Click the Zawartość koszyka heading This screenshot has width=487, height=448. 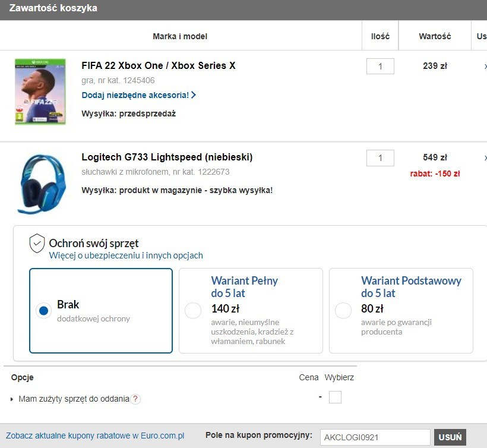pyautogui.click(x=53, y=8)
